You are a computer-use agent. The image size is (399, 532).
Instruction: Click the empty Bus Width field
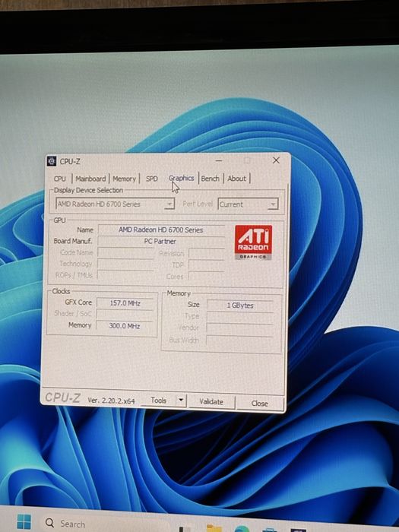click(239, 340)
